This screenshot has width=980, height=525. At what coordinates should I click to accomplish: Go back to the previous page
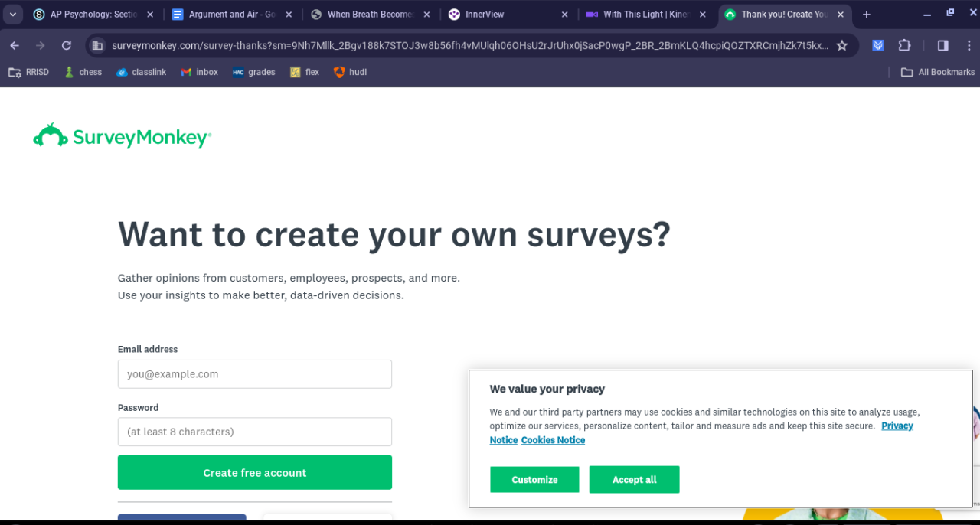point(15,46)
